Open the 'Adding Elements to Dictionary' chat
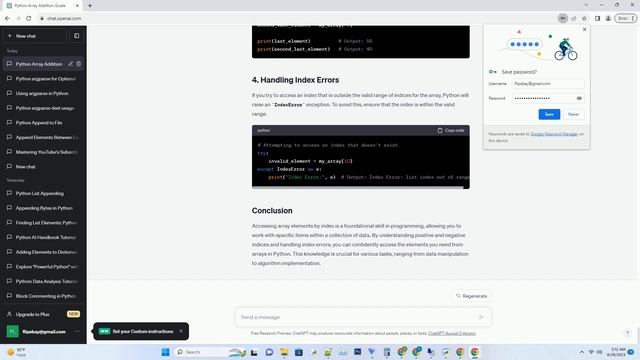The width and height of the screenshot is (640, 360). [x=43, y=252]
